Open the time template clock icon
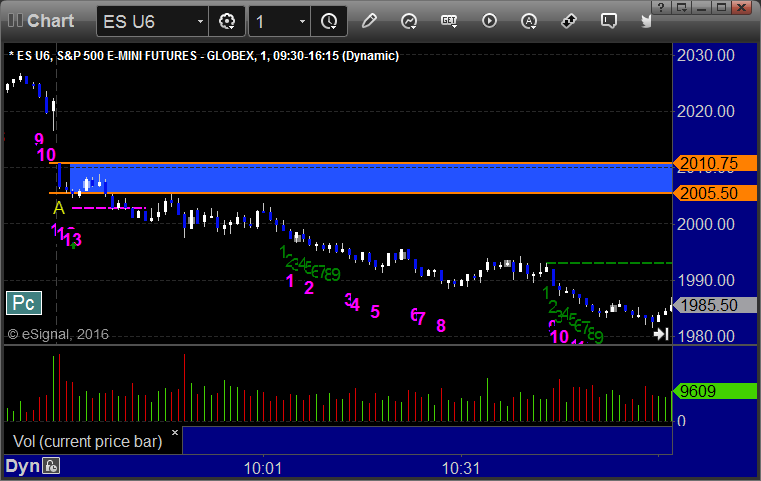The height and width of the screenshot is (481, 761). click(329, 21)
